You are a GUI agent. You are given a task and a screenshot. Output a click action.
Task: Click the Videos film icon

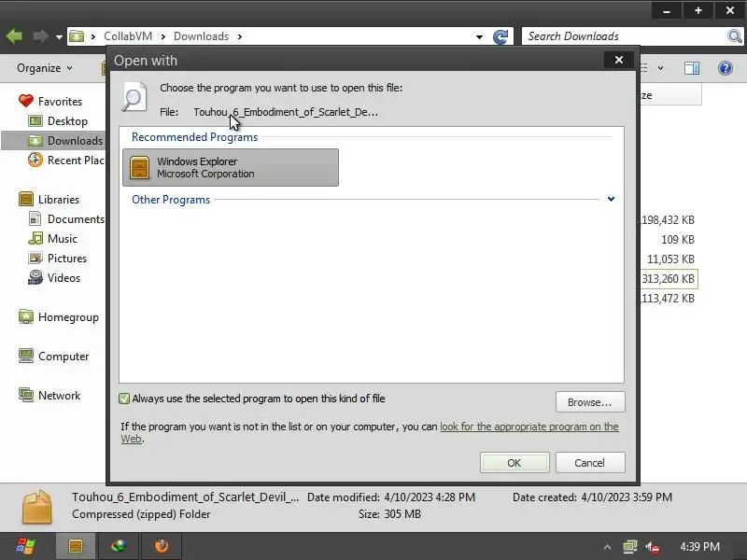click(35, 277)
